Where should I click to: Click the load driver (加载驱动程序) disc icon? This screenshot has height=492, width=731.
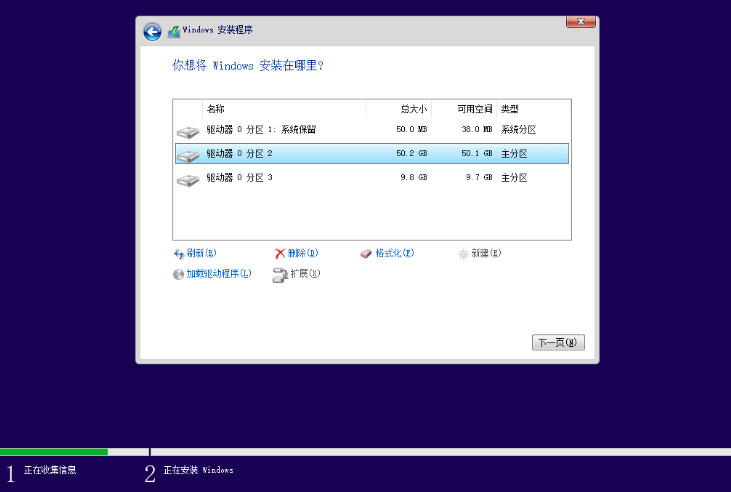tap(179, 273)
